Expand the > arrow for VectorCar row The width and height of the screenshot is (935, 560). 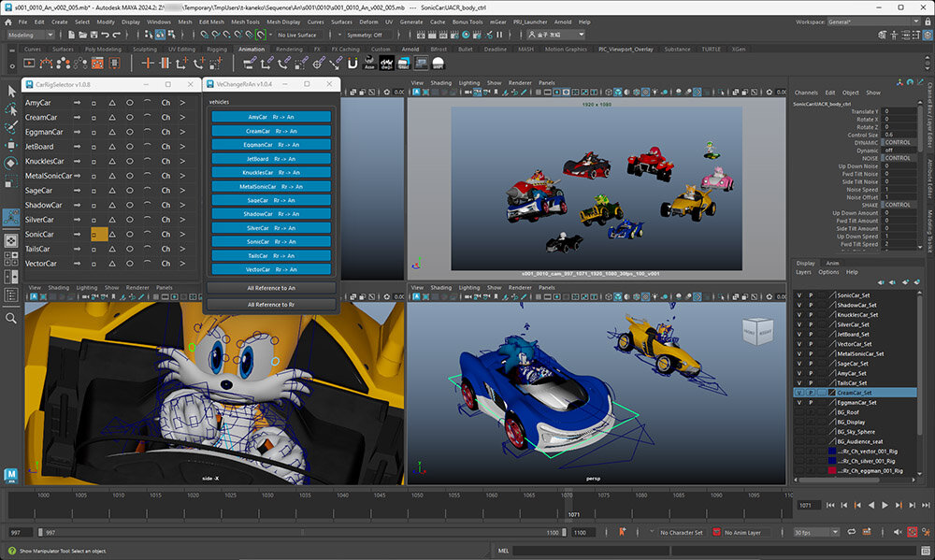point(182,264)
